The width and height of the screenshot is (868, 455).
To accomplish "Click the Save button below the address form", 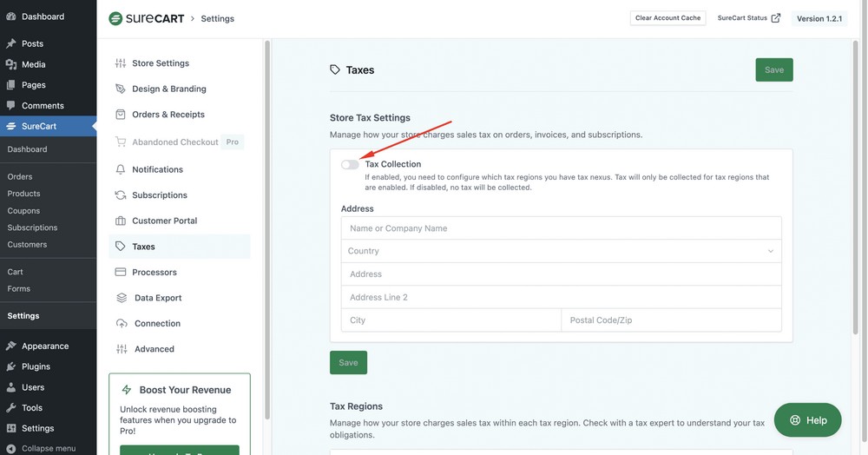I will click(348, 363).
